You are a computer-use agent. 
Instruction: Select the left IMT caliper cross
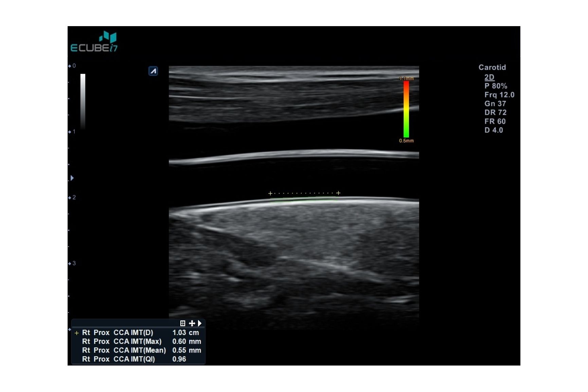click(270, 193)
